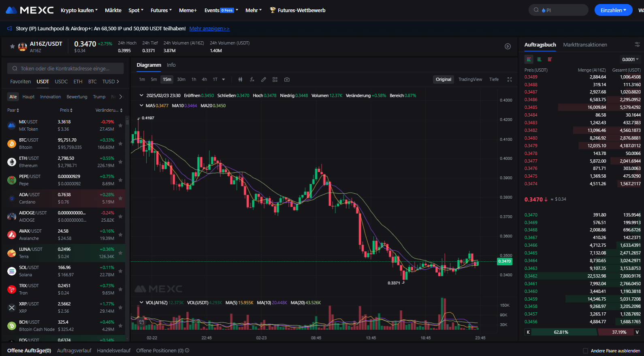The width and height of the screenshot is (644, 356).
Task: Select the 1h timeframe
Action: (194, 79)
